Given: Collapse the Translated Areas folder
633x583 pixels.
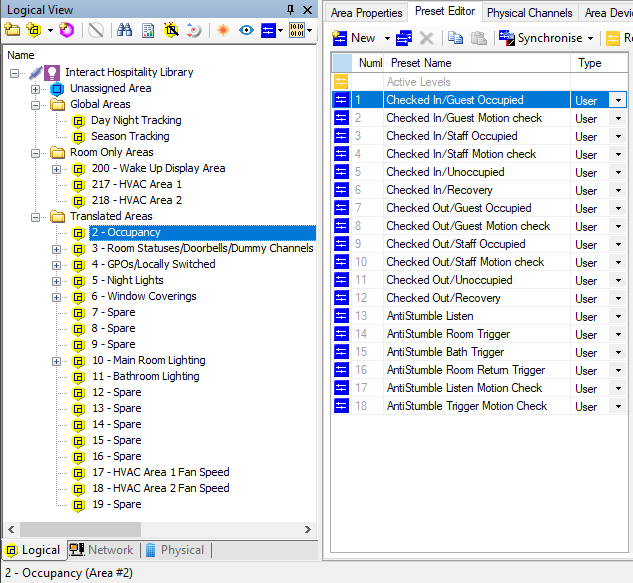Looking at the screenshot, I should 36,216.
